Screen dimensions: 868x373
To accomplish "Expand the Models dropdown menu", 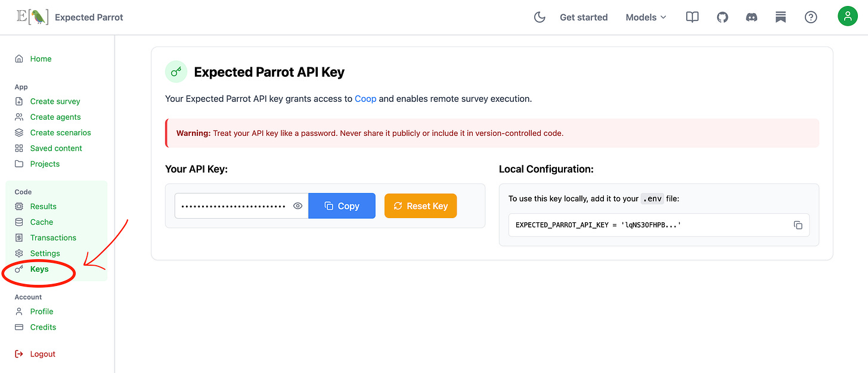I will pyautogui.click(x=646, y=17).
